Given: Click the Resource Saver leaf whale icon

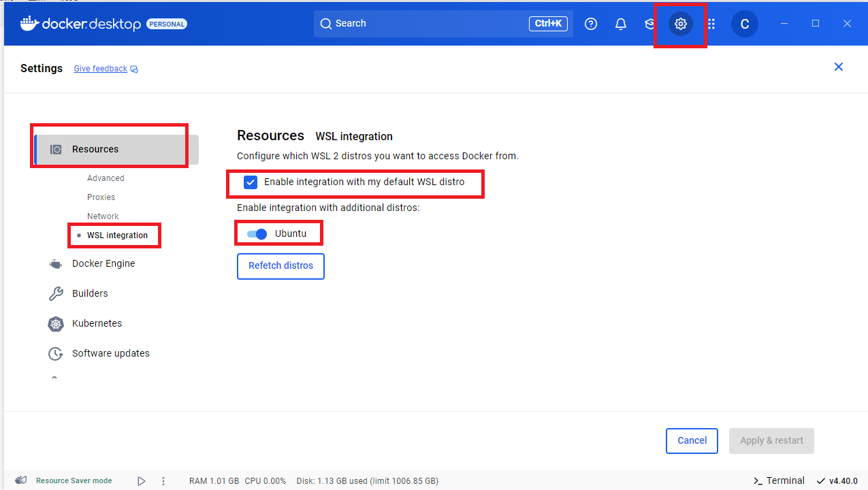Looking at the screenshot, I should pos(21,480).
